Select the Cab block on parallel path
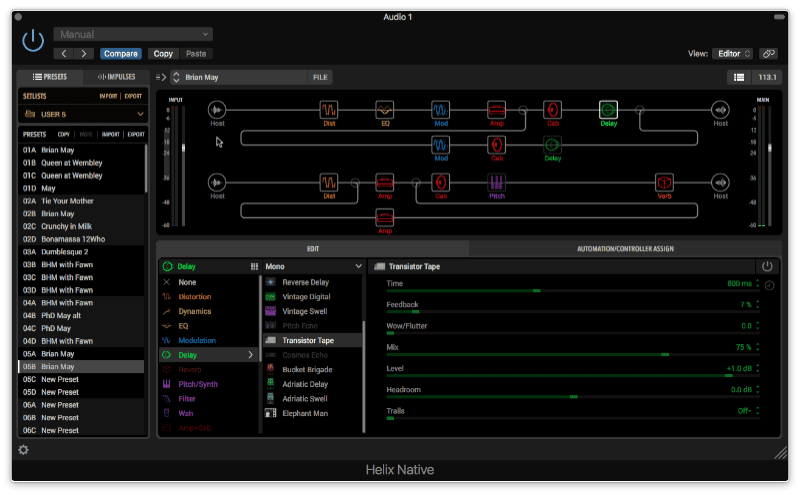The height and width of the screenshot is (495, 800). point(496,145)
